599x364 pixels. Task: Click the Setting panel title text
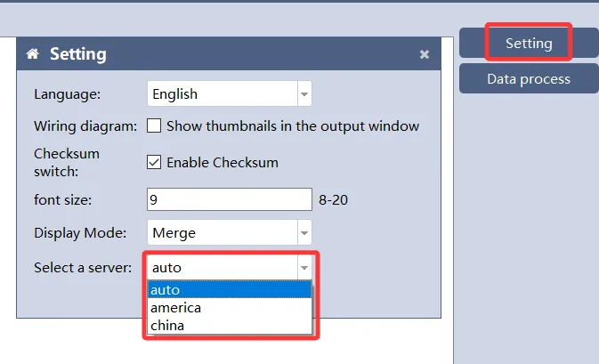(x=77, y=54)
